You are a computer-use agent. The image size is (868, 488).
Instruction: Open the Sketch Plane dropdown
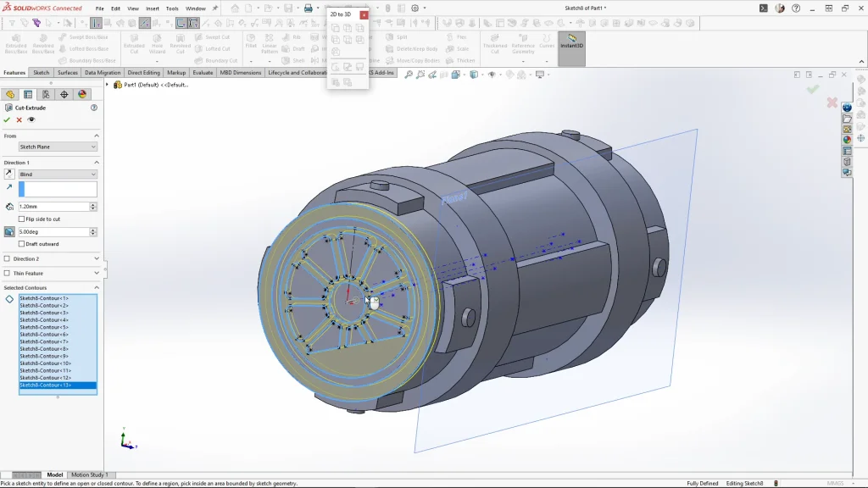(x=58, y=147)
